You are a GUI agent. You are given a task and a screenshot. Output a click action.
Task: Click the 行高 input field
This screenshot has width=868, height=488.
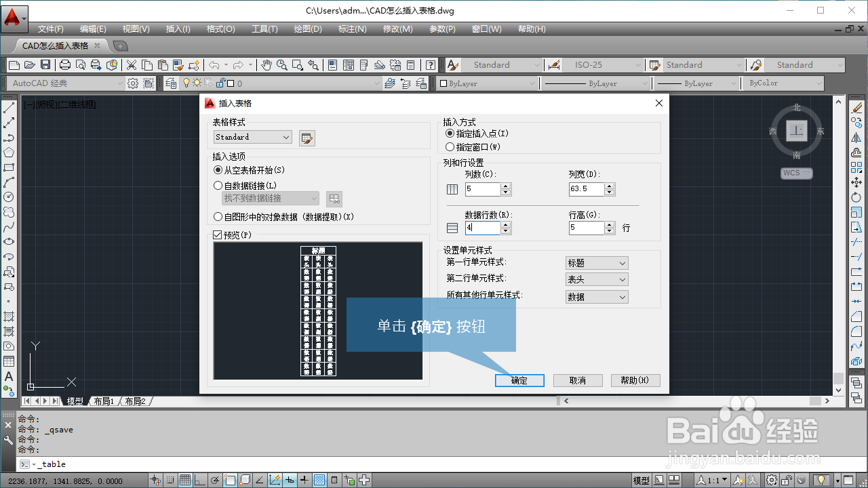587,228
